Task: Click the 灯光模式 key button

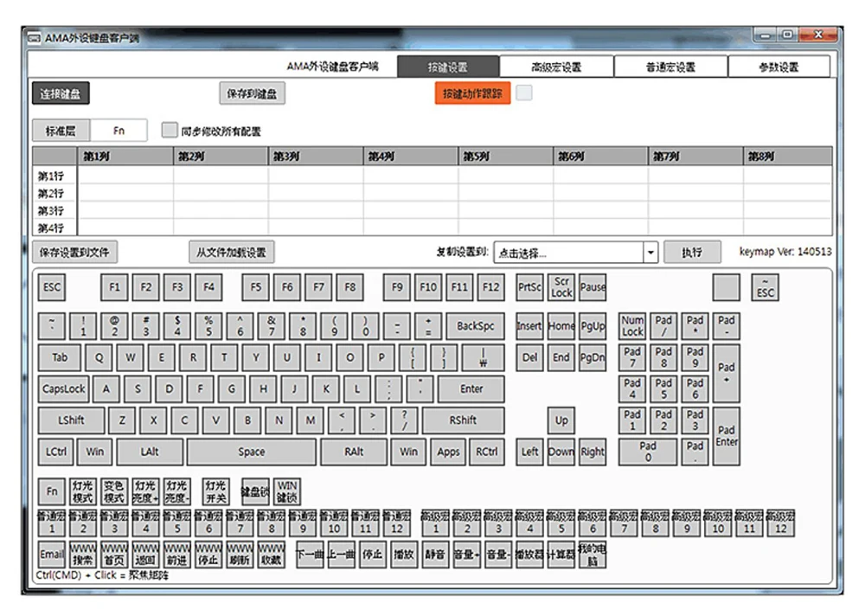Action: [83, 491]
